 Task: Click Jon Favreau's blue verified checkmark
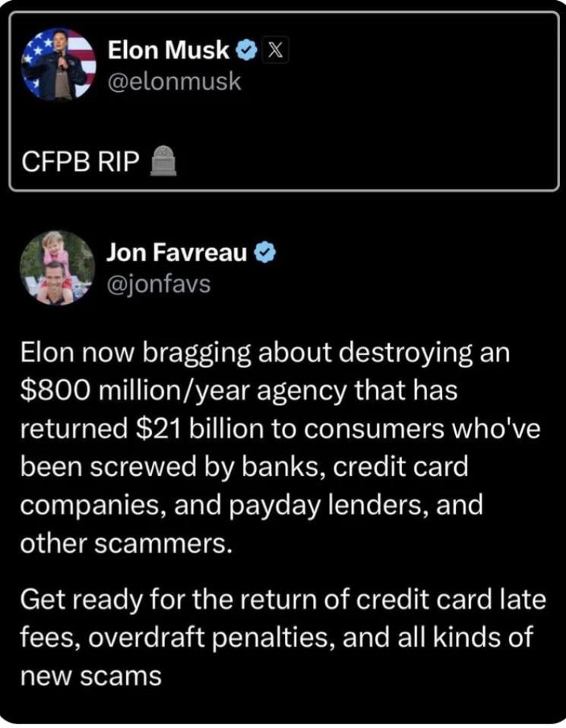tap(265, 253)
